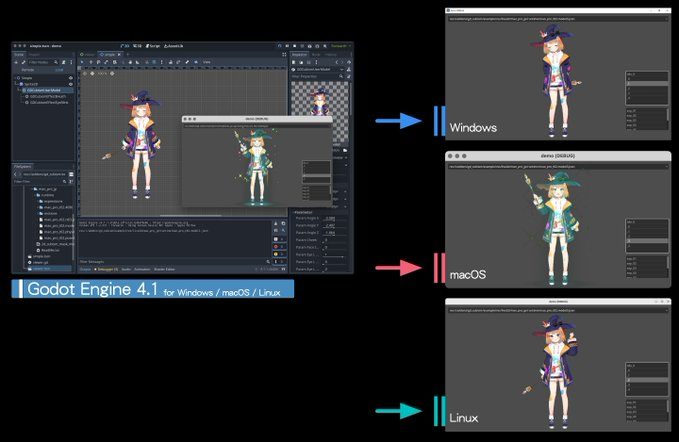
Task: Close the simple scene tab
Action: 119,55
